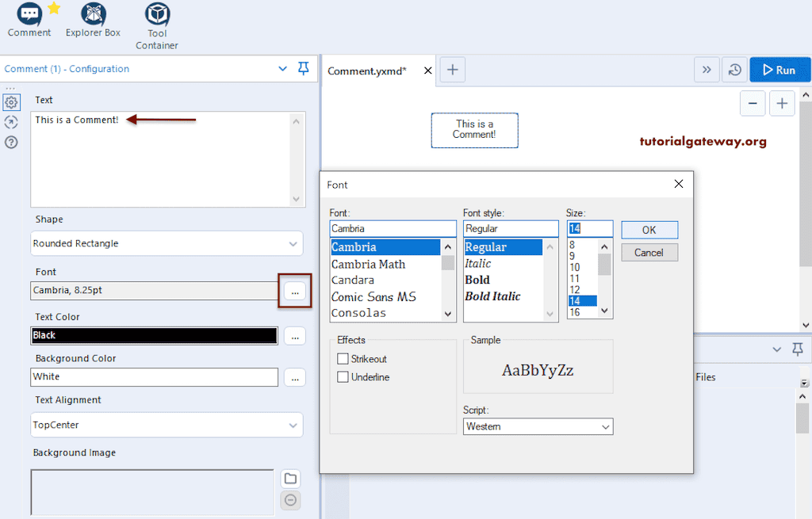Collapse the Comment Configuration panel header

tap(283, 69)
